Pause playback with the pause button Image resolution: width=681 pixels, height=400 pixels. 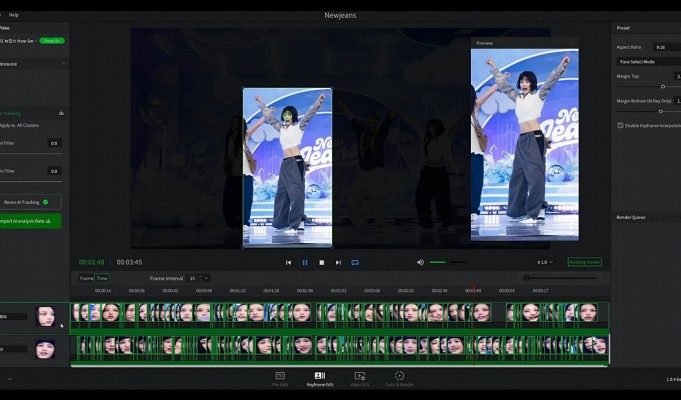coord(305,262)
